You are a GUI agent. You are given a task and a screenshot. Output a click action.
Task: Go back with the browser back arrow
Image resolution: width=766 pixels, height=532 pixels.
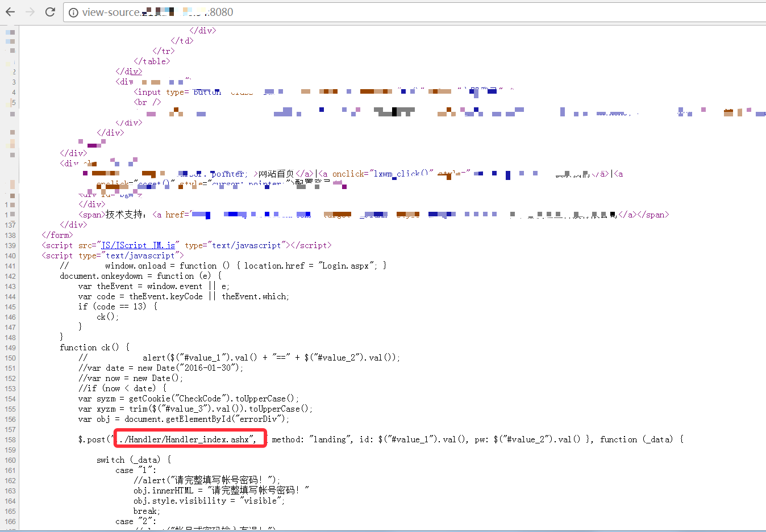pos(10,12)
